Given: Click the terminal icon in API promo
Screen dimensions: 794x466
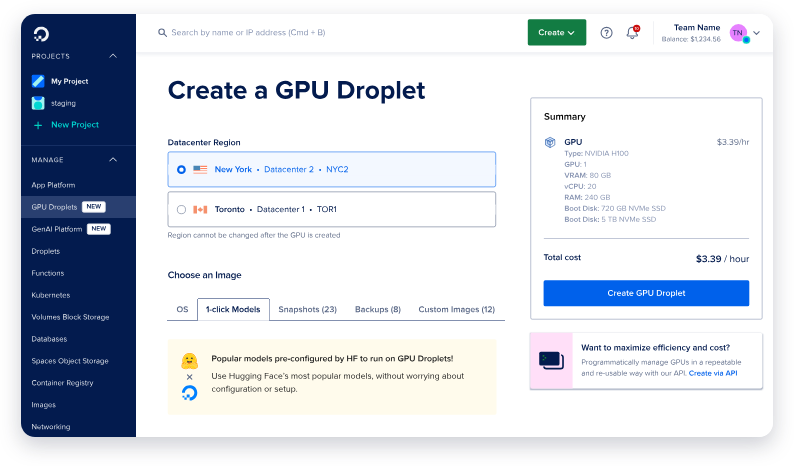Looking at the screenshot, I should tap(551, 361).
